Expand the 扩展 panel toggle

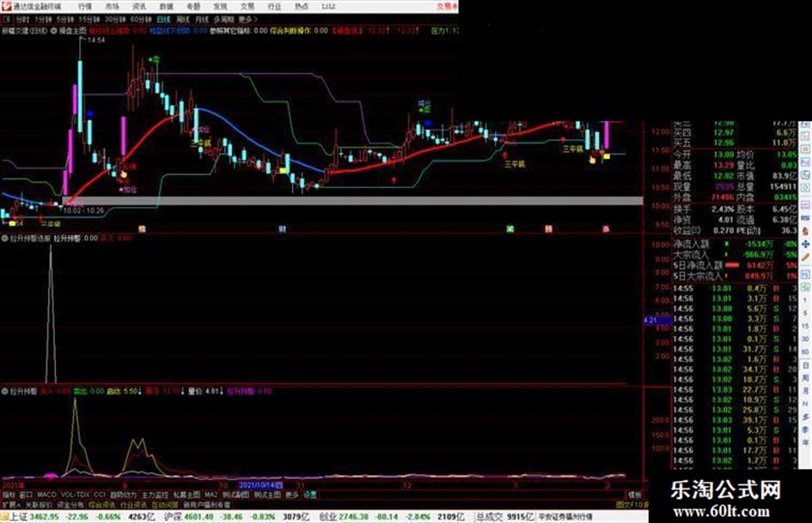tap(11, 504)
